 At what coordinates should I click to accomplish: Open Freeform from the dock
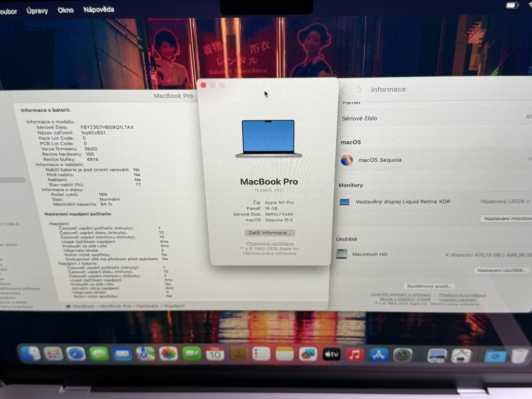pyautogui.click(x=308, y=354)
